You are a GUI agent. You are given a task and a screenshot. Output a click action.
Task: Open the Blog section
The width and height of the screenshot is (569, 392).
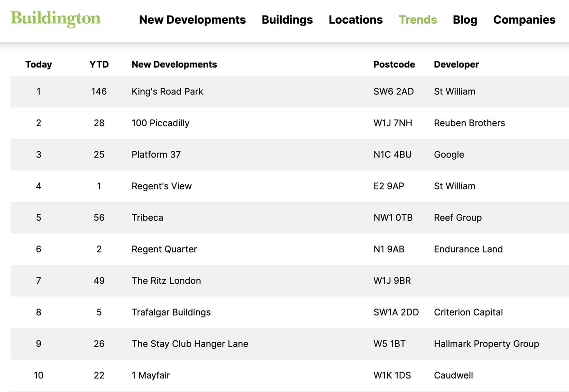[x=465, y=19]
